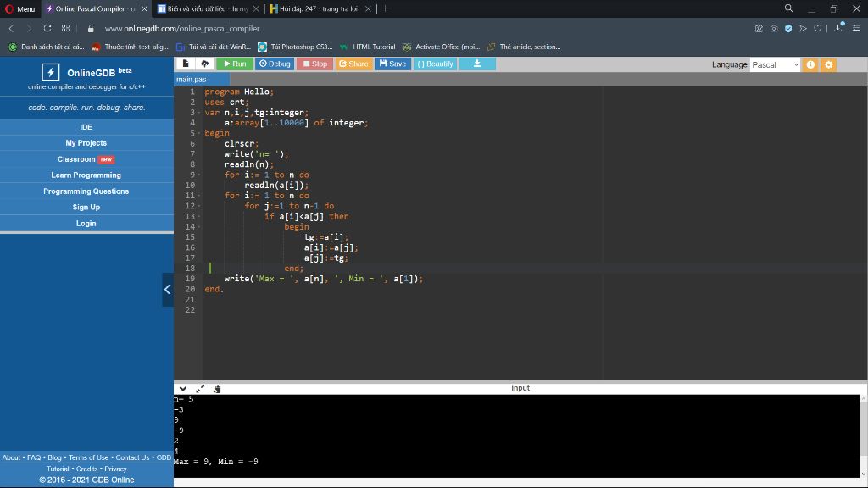
Task: Click Sign Up in sidebar
Action: pos(86,207)
